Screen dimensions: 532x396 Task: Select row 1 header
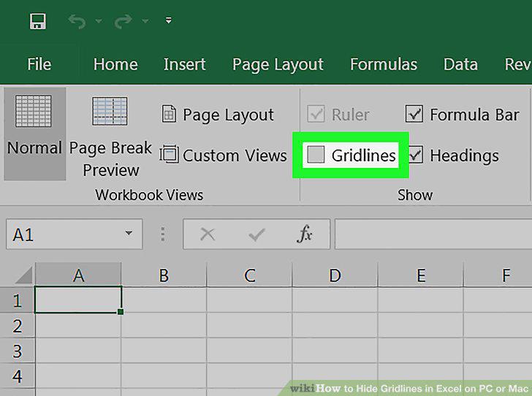pos(17,300)
